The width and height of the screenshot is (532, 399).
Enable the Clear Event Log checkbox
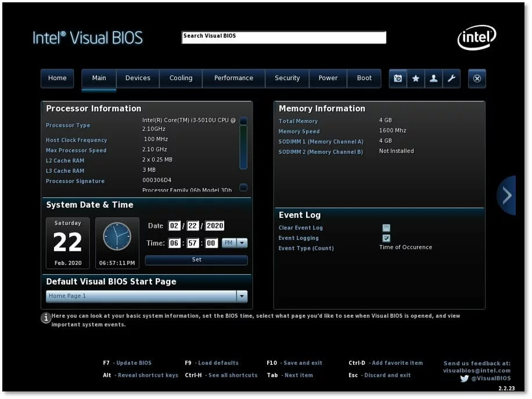coord(386,228)
